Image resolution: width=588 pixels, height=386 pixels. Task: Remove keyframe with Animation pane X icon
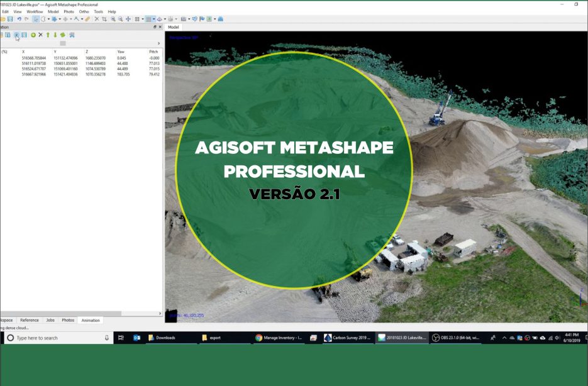point(40,35)
